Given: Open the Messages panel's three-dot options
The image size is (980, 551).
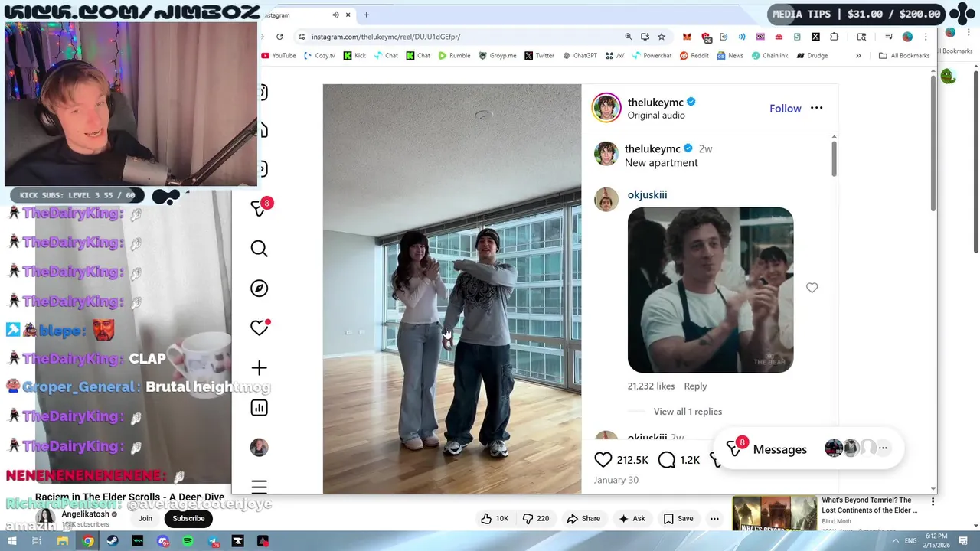Looking at the screenshot, I should click(x=883, y=448).
